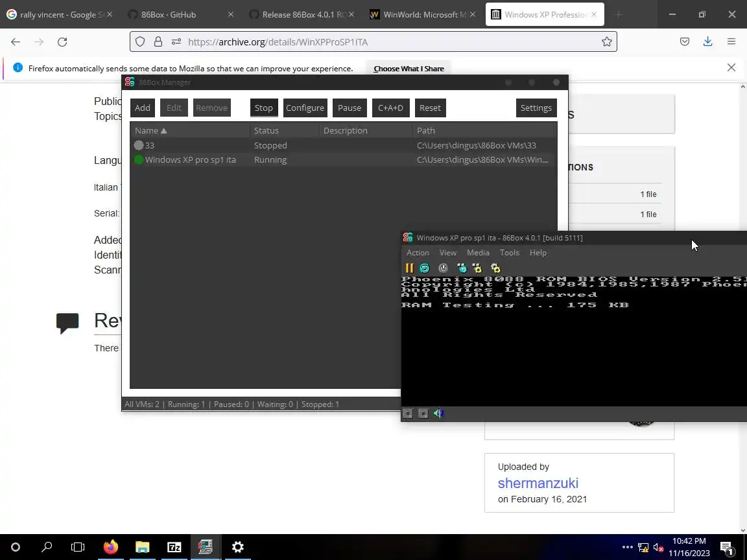Viewport: 747px width, 560px height.
Task: Click the Choose What I Share button
Action: [x=409, y=69]
